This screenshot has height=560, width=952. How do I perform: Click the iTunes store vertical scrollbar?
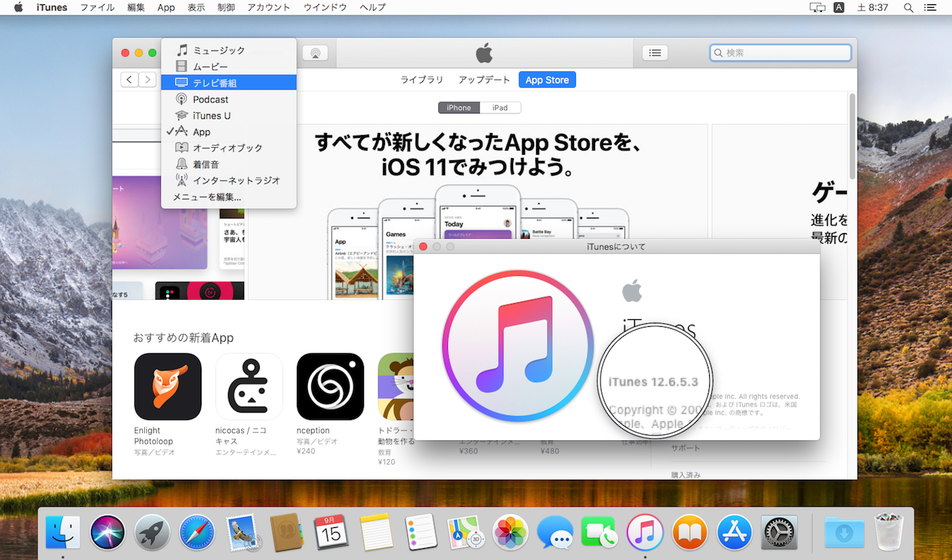point(852,136)
